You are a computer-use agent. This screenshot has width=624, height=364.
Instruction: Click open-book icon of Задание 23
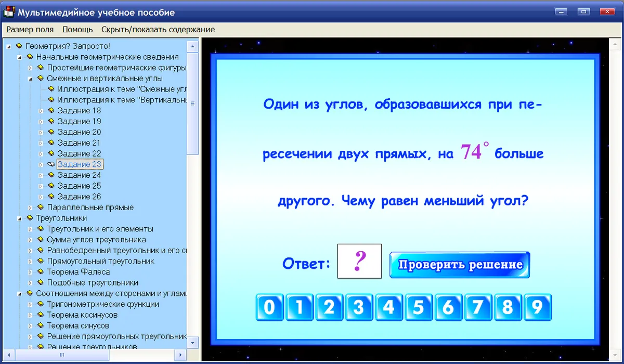click(x=51, y=164)
